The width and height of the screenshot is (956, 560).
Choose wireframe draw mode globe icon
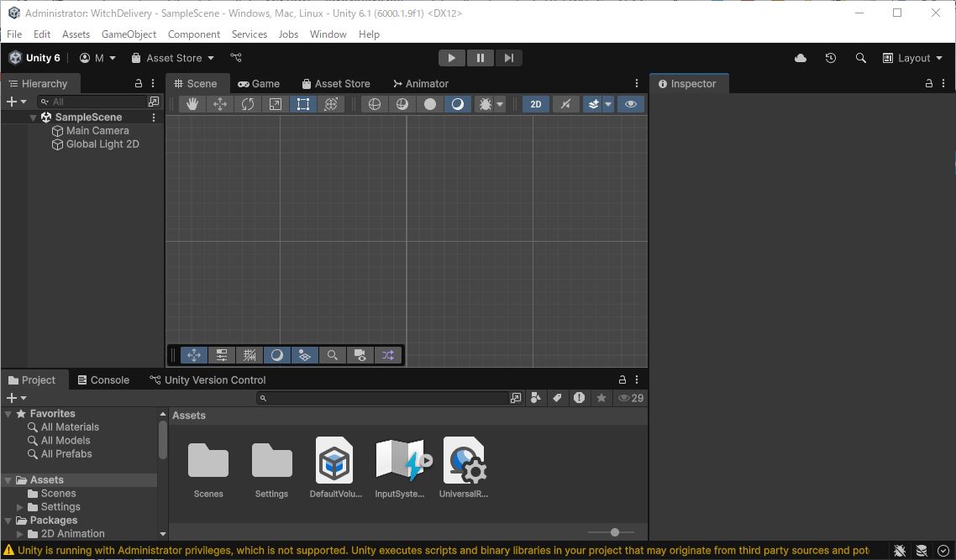click(x=375, y=104)
